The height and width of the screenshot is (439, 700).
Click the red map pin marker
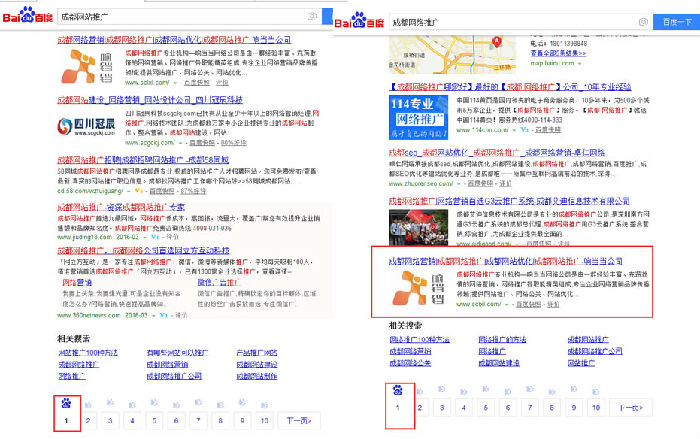point(496,42)
